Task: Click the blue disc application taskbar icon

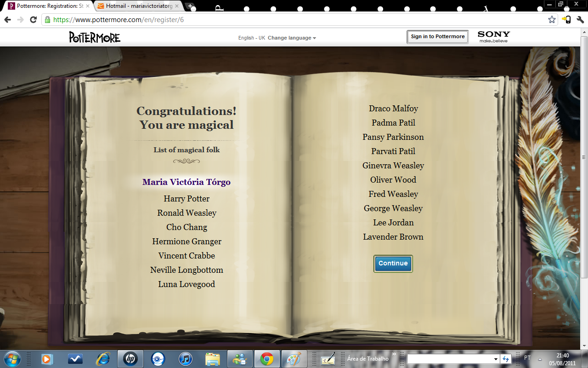Action: point(158,359)
